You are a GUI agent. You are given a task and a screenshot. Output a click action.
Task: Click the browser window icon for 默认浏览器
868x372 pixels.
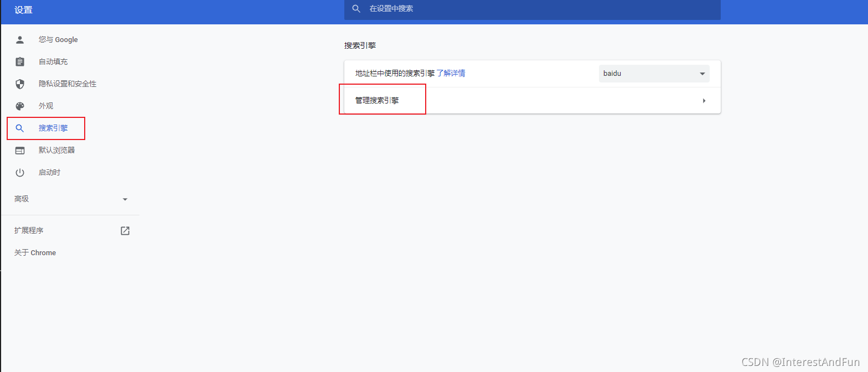pyautogui.click(x=20, y=151)
